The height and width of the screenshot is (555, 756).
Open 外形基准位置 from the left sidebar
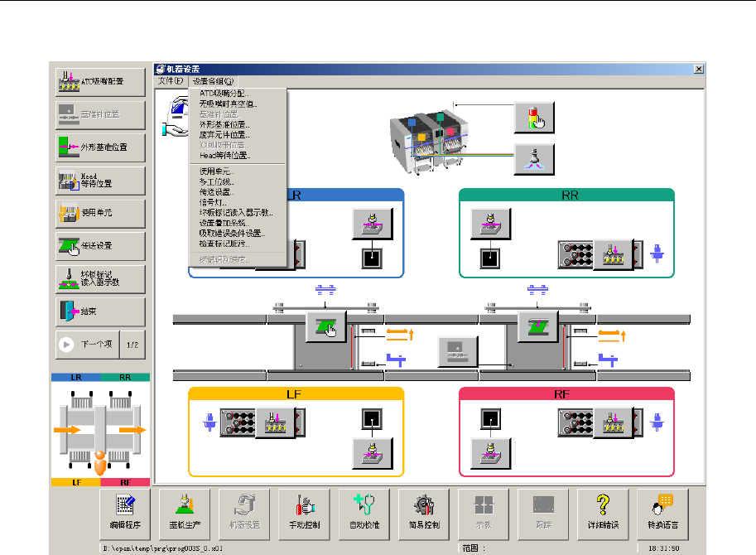pyautogui.click(x=100, y=147)
